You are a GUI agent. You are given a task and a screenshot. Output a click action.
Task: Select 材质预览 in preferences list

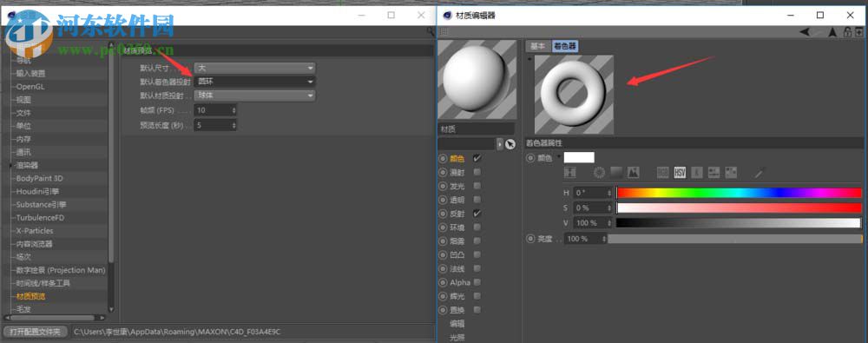pos(30,296)
